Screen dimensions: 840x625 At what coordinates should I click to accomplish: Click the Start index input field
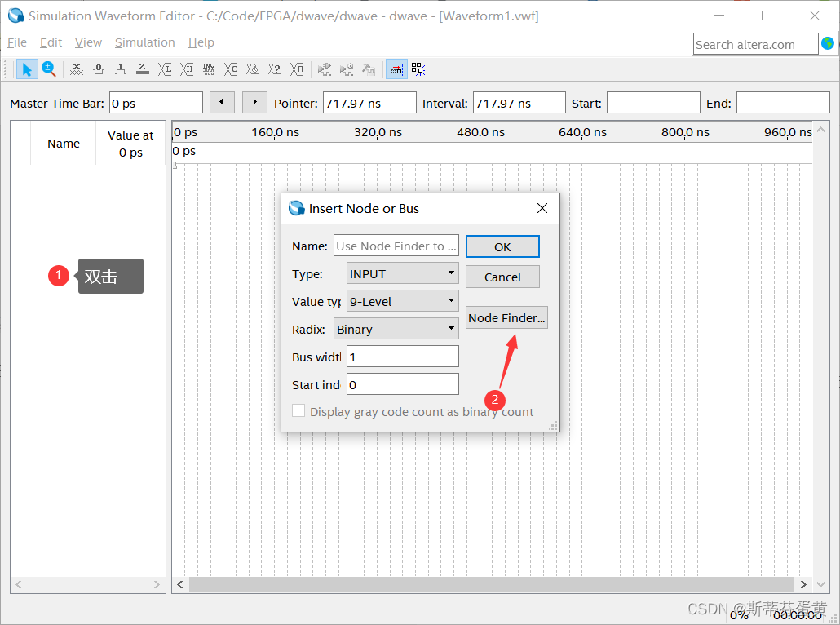[402, 384]
